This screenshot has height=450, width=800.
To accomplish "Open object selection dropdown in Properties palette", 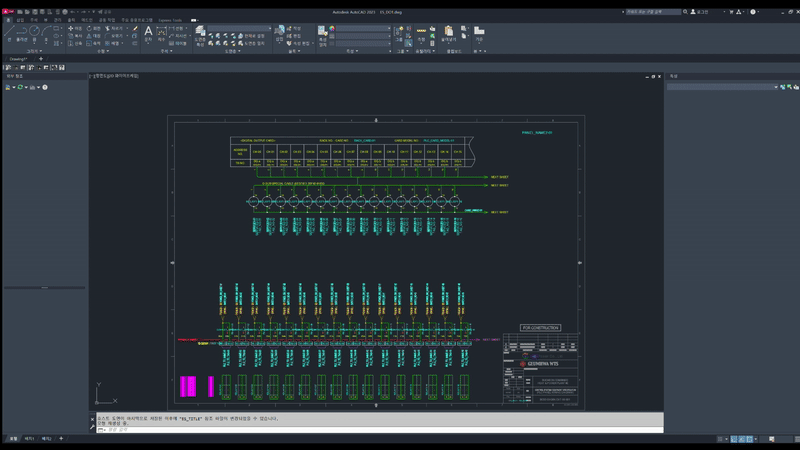I will click(722, 87).
